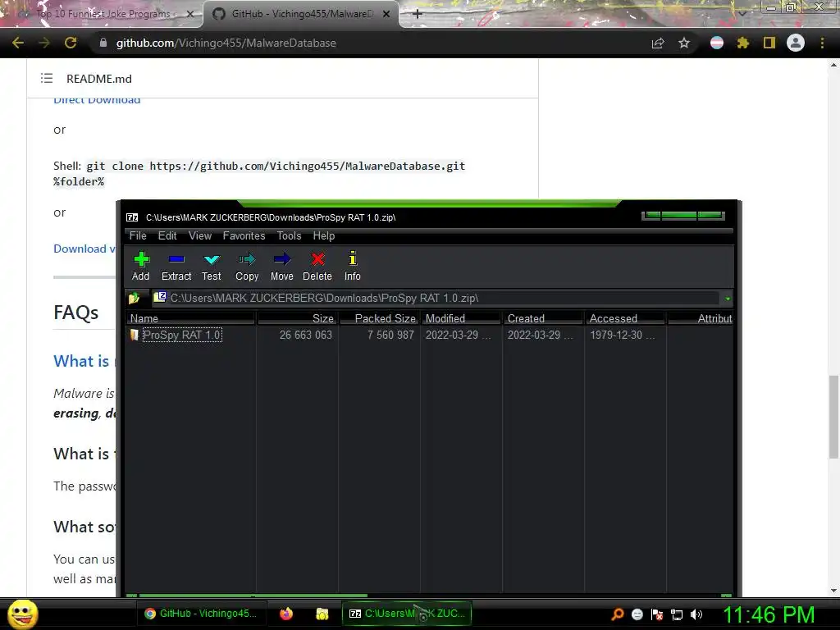Click the smiley Start button on taskbar
The width and height of the screenshot is (840, 630).
point(22,614)
